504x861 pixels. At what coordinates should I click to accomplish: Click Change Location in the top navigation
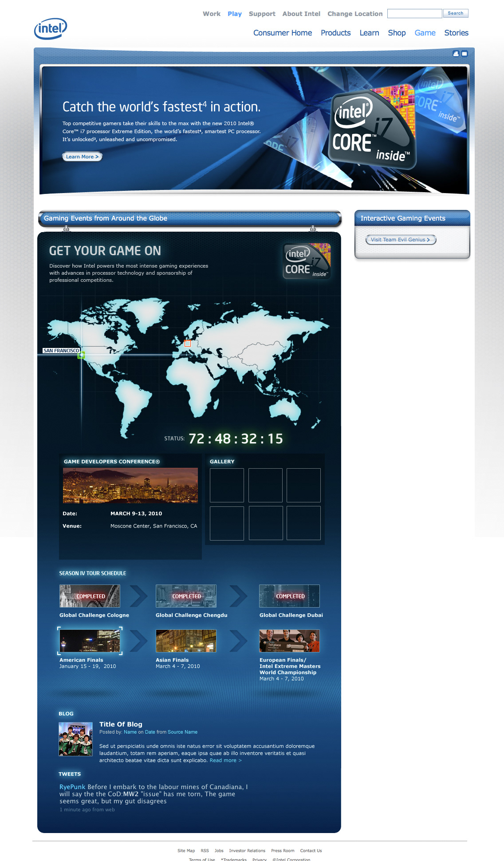[x=355, y=14]
